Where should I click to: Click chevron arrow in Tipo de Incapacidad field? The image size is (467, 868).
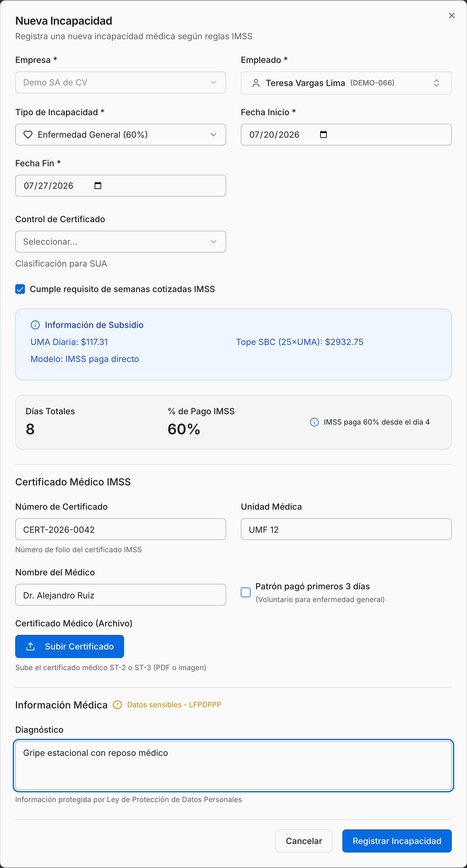coord(213,134)
